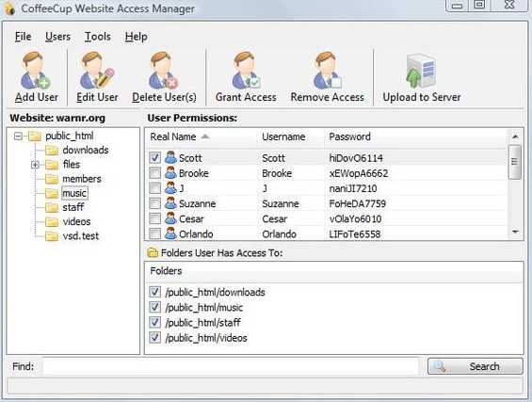
Task: Check the Suzanne user checkbox
Action: 155,202
